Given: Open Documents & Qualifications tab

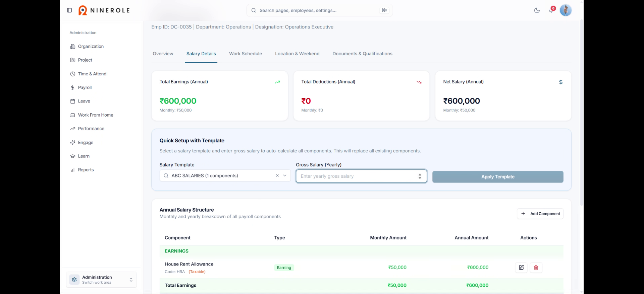Looking at the screenshot, I should coord(362,54).
